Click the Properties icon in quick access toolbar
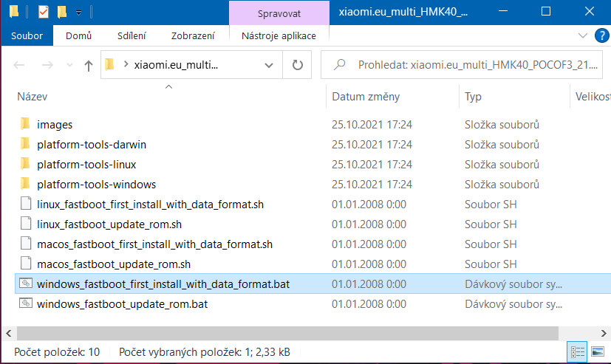 point(44,12)
